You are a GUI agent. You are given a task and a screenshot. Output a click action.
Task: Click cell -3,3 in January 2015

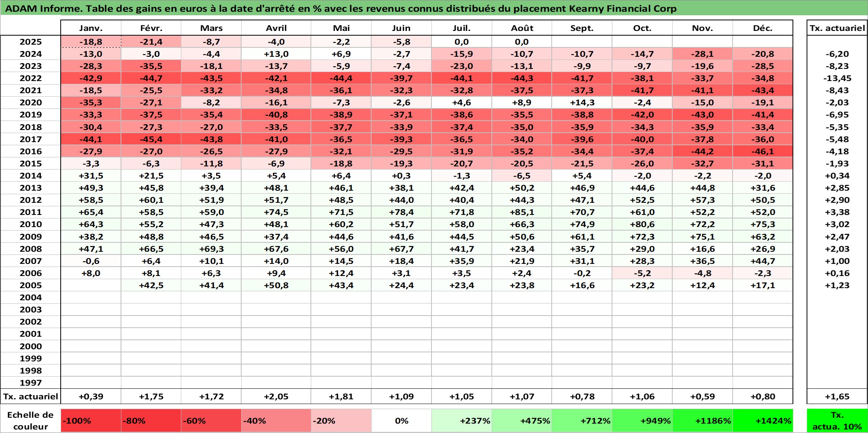[91, 164]
